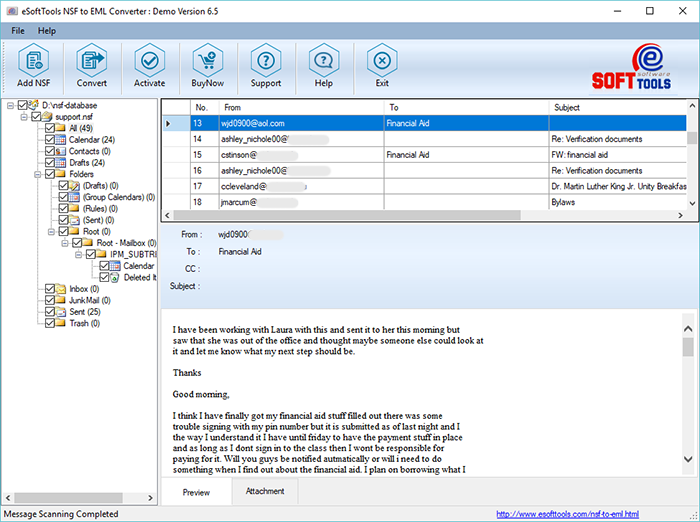
Task: Click the (Rules) (0) folder icon
Action: coord(74,209)
